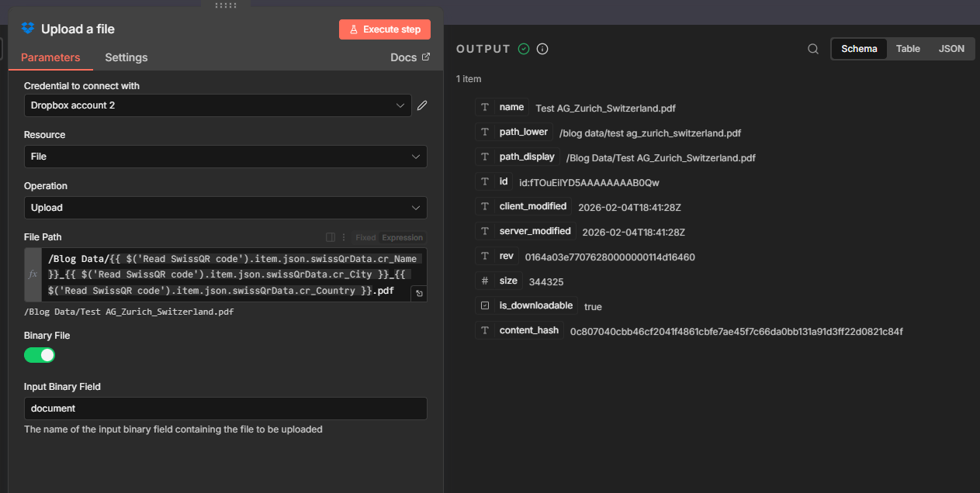The height and width of the screenshot is (493, 980).
Task: Click the Dropbox node icon in the header
Action: [x=29, y=28]
